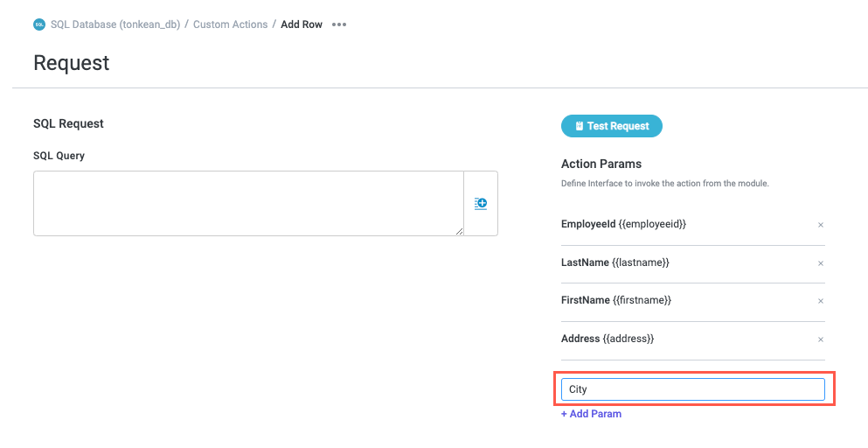Click the SQL Query textarea resize handle
This screenshot has height=448, width=868.
tap(460, 231)
